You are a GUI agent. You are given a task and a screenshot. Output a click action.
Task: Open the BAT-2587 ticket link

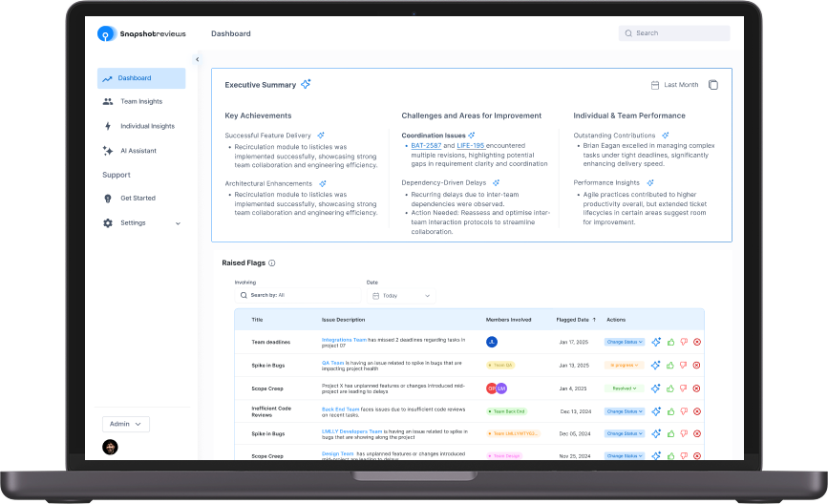coord(426,146)
